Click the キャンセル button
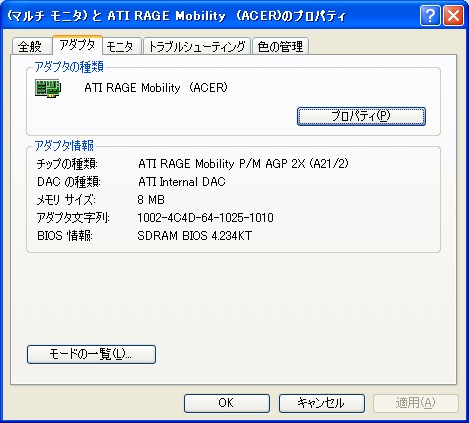This screenshot has width=469, height=423. click(x=322, y=403)
